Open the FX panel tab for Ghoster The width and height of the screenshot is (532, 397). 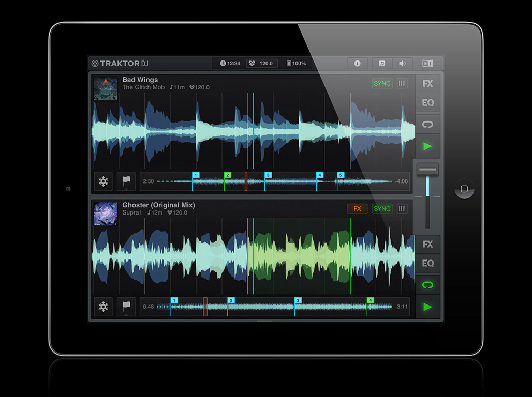[x=427, y=244]
